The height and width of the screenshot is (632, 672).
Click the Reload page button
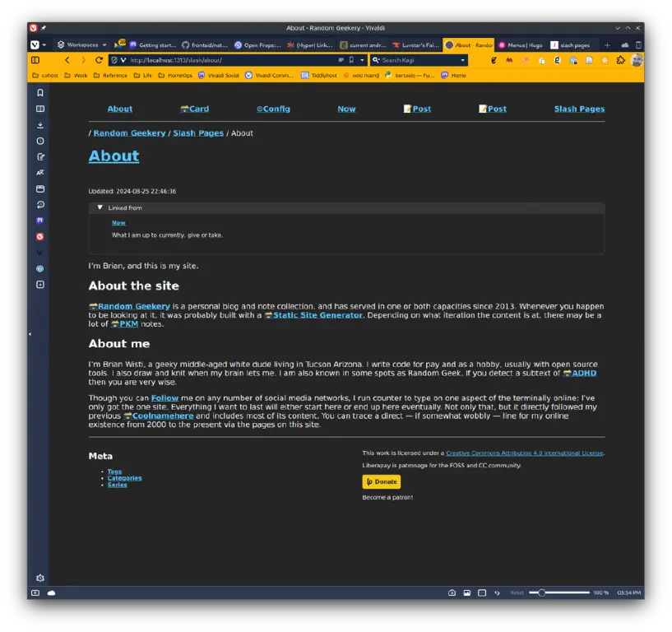coord(99,60)
